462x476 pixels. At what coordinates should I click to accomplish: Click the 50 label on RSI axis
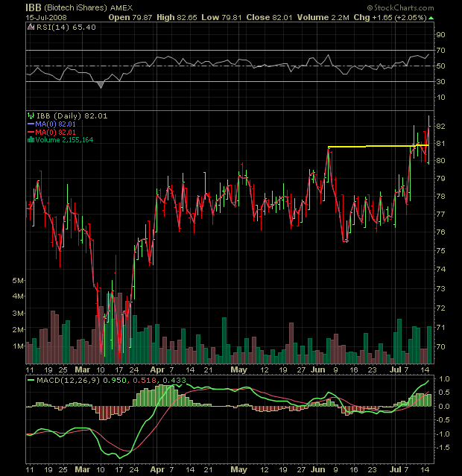(440, 66)
